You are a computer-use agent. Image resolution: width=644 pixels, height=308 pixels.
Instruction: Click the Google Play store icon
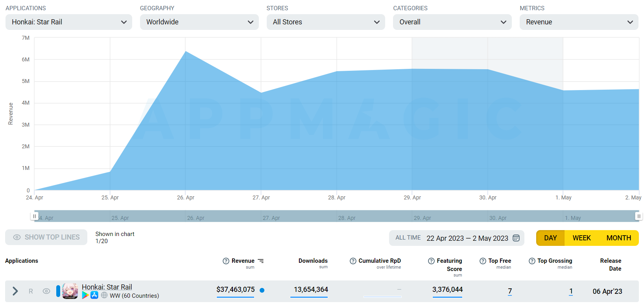85,295
